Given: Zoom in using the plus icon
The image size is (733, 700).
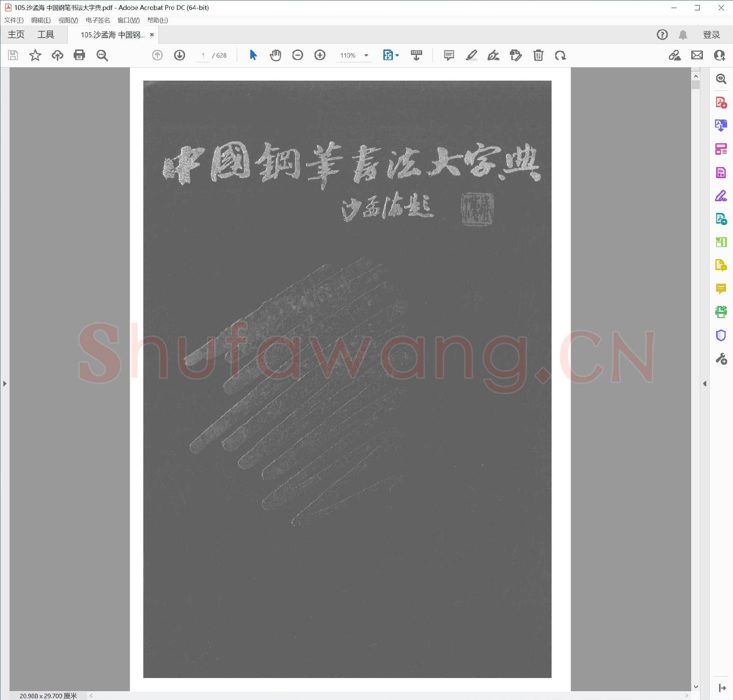Looking at the screenshot, I should point(320,55).
